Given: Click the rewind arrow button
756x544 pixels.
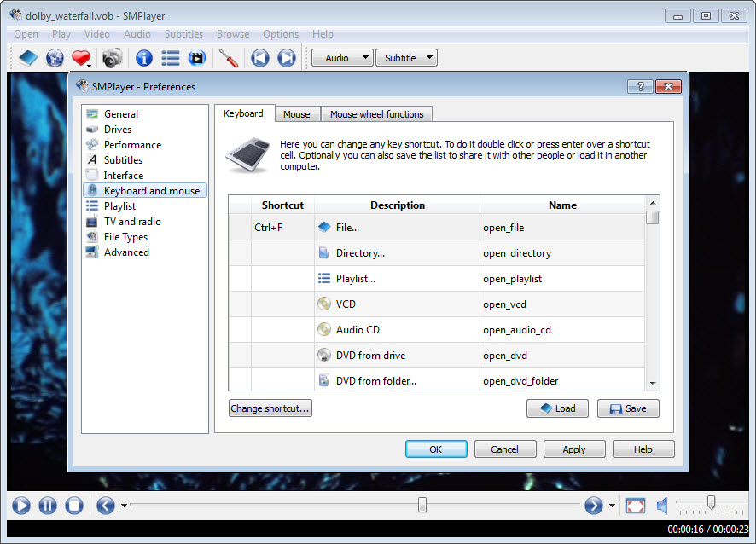Looking at the screenshot, I should tap(106, 506).
